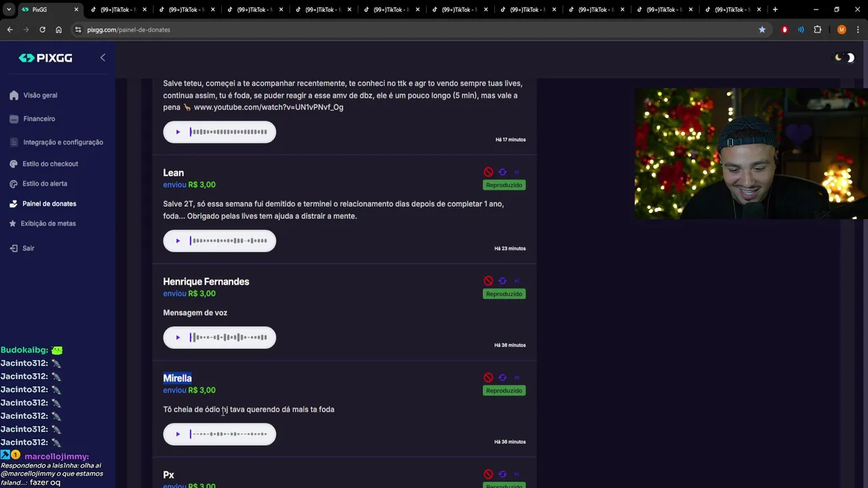
Task: Seek in Henrique Fernandes' audio waveform
Action: 229,338
